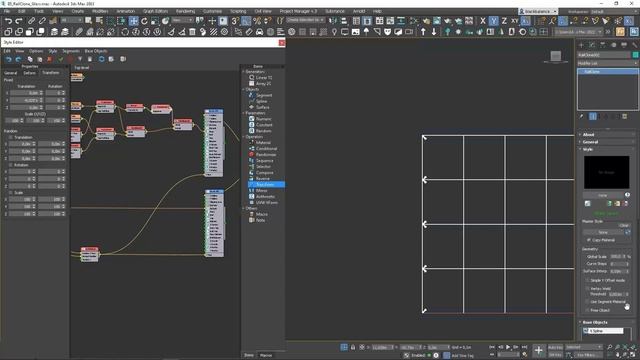Open the Graph Editors menu
The height and width of the screenshot is (360, 640).
[x=155, y=11]
